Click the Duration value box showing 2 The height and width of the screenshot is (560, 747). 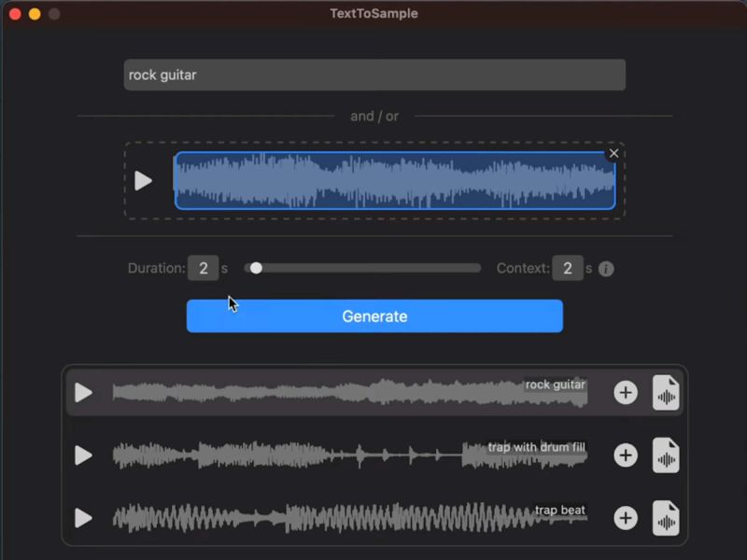[x=204, y=268]
